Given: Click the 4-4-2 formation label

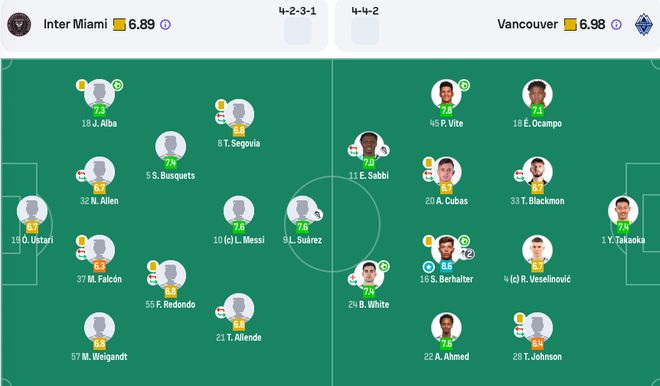Looking at the screenshot, I should [x=365, y=11].
